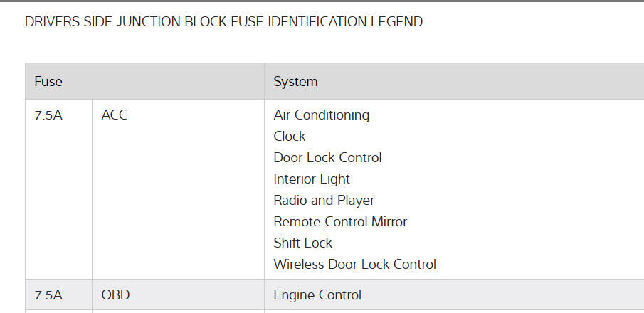This screenshot has width=644, height=313.
Task: Click the word FUSE in the heading
Action: pyautogui.click(x=247, y=22)
